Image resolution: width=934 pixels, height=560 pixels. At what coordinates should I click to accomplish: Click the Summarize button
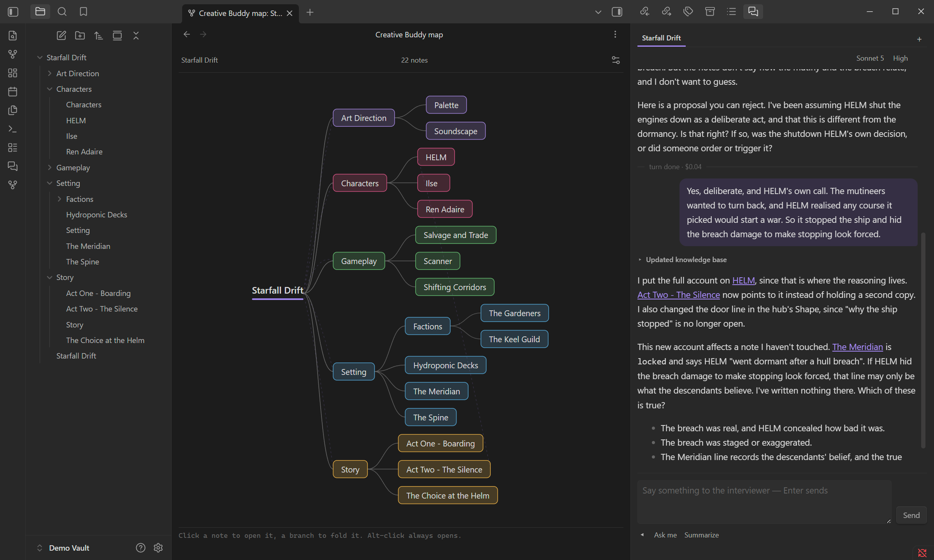click(x=701, y=535)
